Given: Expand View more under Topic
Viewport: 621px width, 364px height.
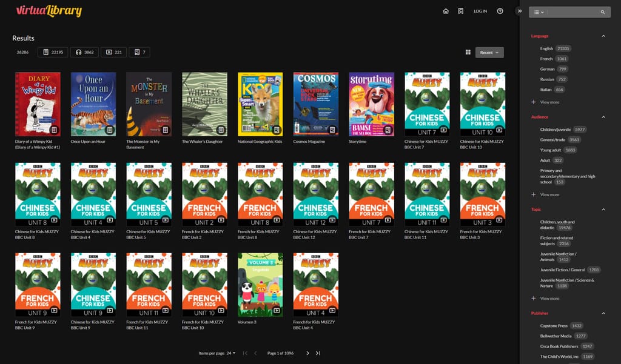Looking at the screenshot, I should coord(546,299).
